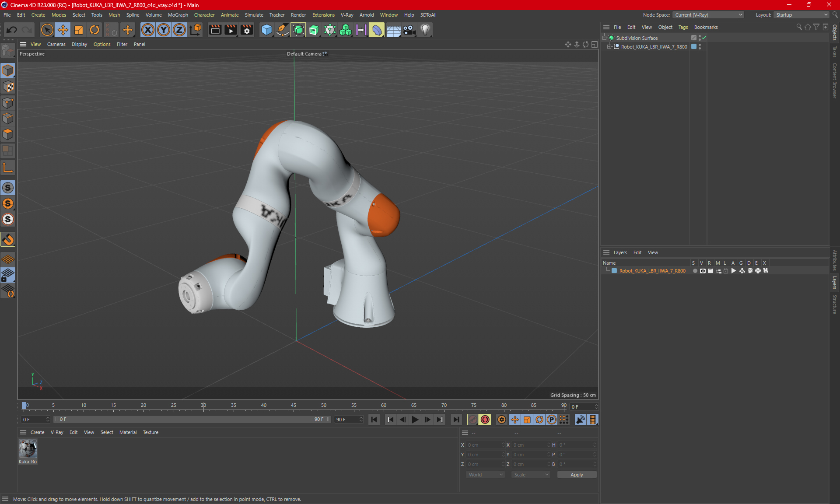Image resolution: width=840 pixels, height=504 pixels.
Task: Add a Floor environment object
Action: [393, 30]
